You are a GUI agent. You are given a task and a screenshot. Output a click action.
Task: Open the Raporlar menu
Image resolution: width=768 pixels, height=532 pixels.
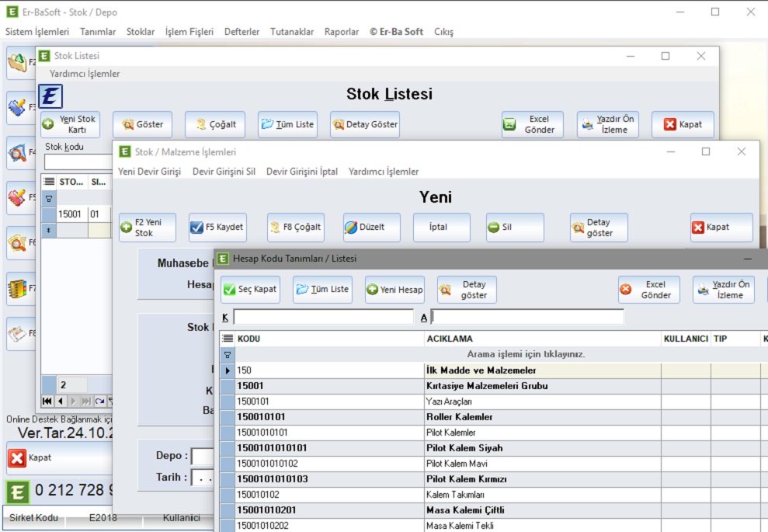tap(342, 32)
